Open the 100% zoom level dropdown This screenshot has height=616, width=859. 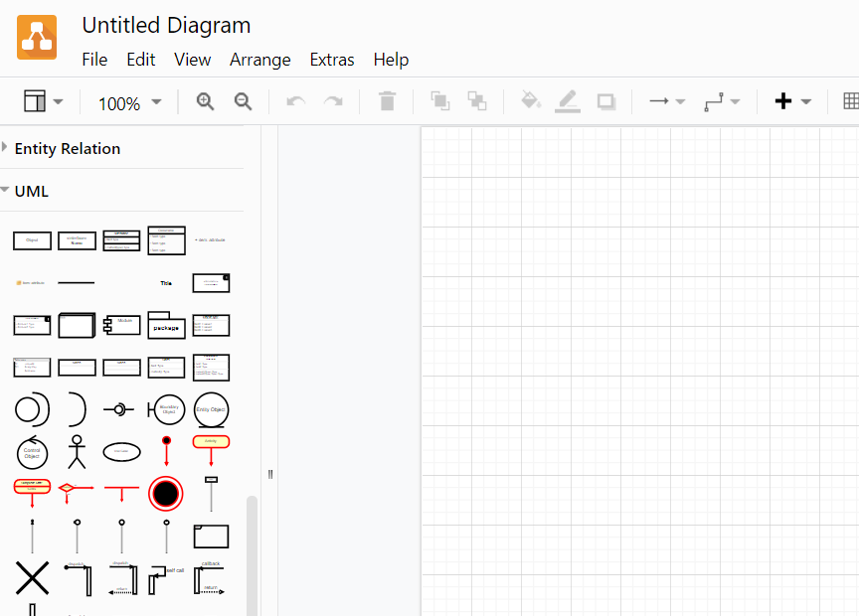coord(130,103)
